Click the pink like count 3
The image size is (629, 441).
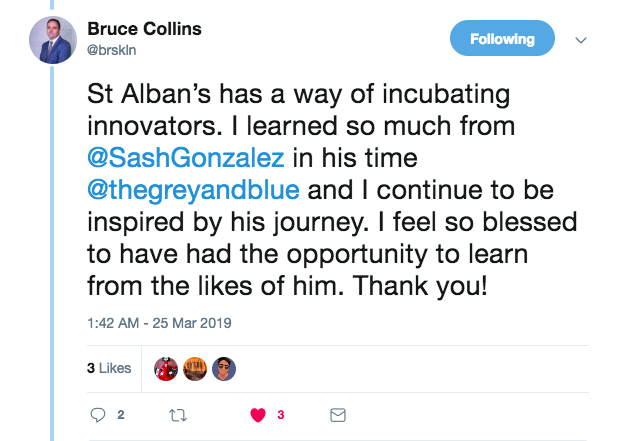click(280, 415)
